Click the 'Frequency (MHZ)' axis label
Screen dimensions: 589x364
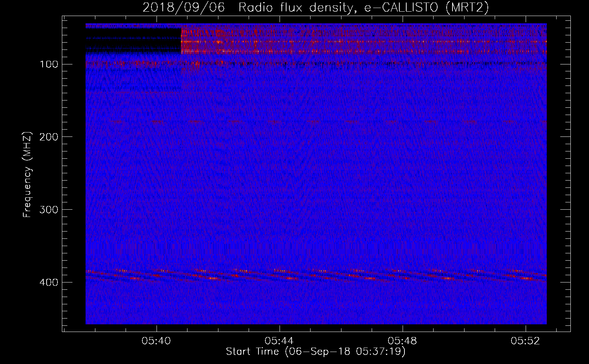tap(27, 174)
